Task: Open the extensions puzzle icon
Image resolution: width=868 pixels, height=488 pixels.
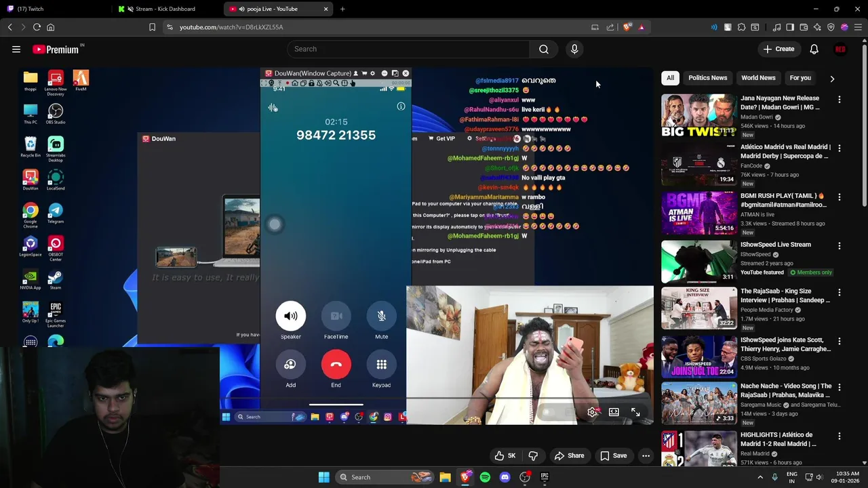Action: [741, 27]
